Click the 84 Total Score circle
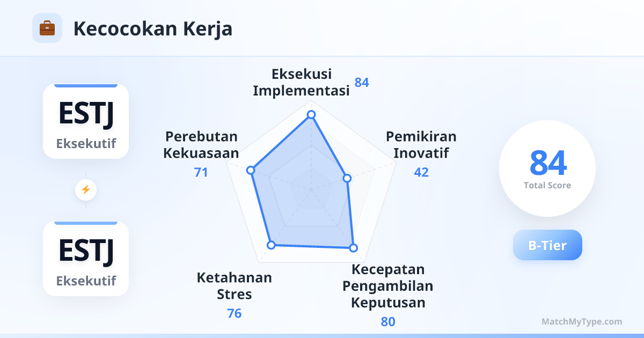Screen dimensions: 644x338 pos(547,168)
